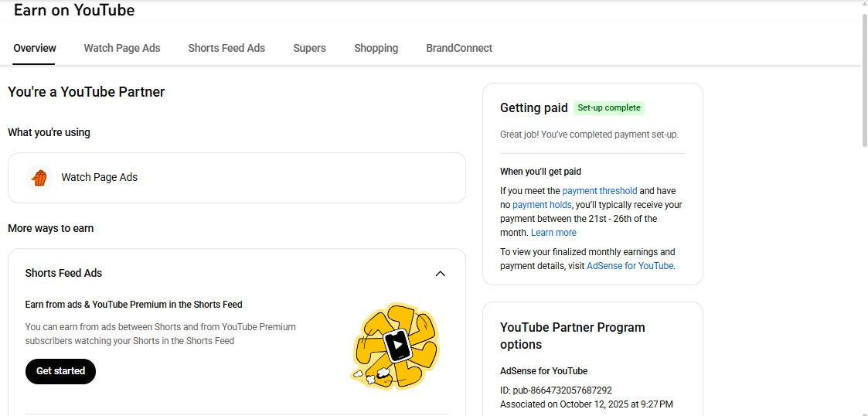Image resolution: width=868 pixels, height=416 pixels.
Task: Follow the payment threshold link
Action: tap(600, 191)
